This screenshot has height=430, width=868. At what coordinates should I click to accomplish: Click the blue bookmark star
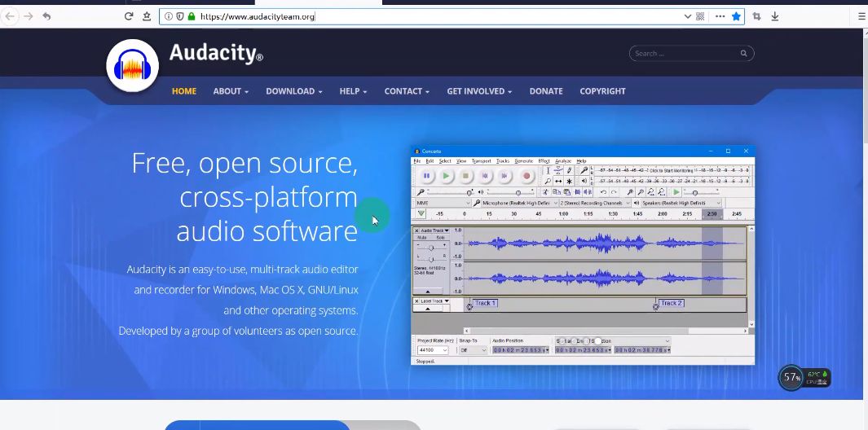click(736, 16)
